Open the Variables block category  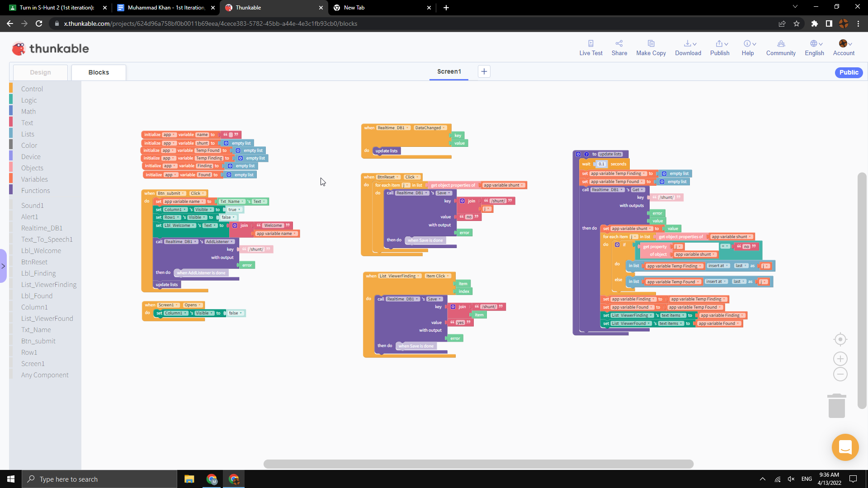coord(34,179)
